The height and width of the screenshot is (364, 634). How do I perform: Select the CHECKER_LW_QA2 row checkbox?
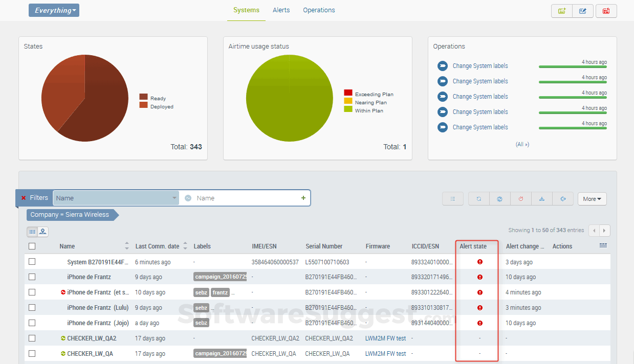pos(32,338)
